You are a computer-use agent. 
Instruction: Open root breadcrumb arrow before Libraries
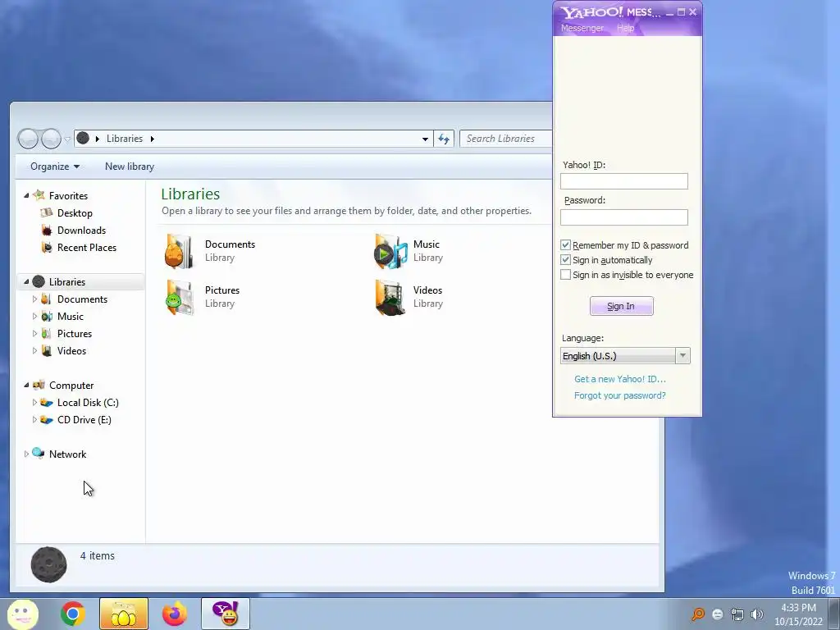[98, 139]
